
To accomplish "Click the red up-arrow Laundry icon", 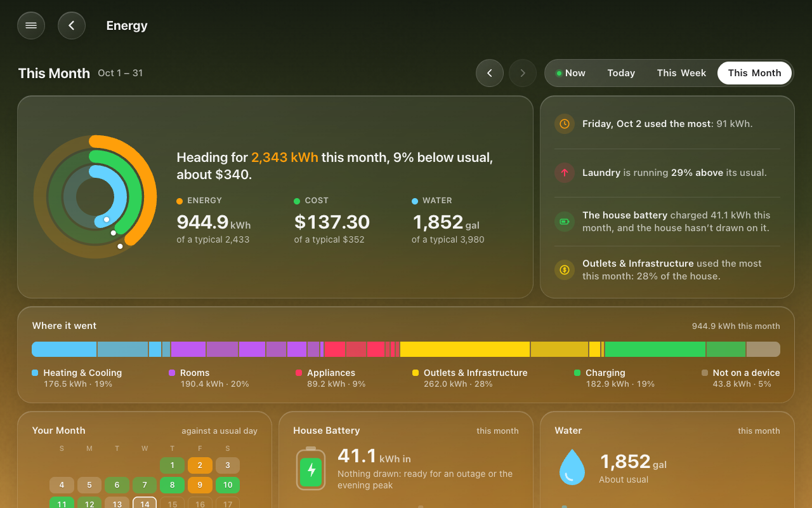I will pos(565,173).
